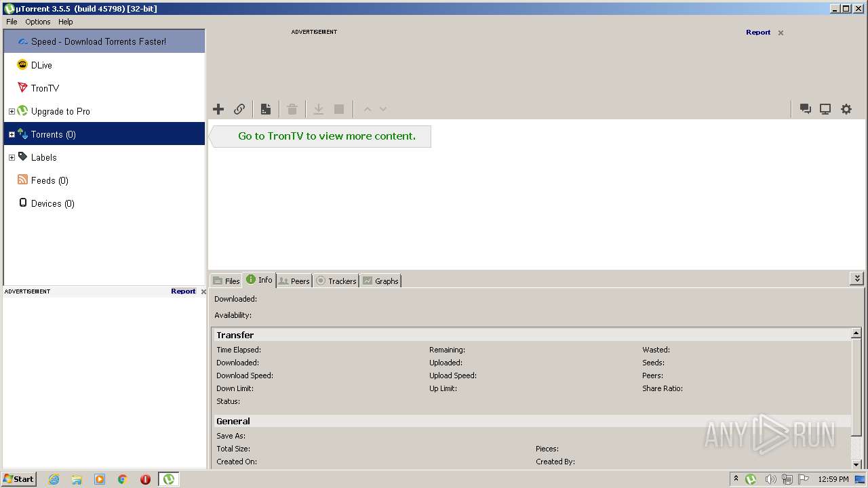Open the Remote monitor icon in toolbar

tap(825, 109)
